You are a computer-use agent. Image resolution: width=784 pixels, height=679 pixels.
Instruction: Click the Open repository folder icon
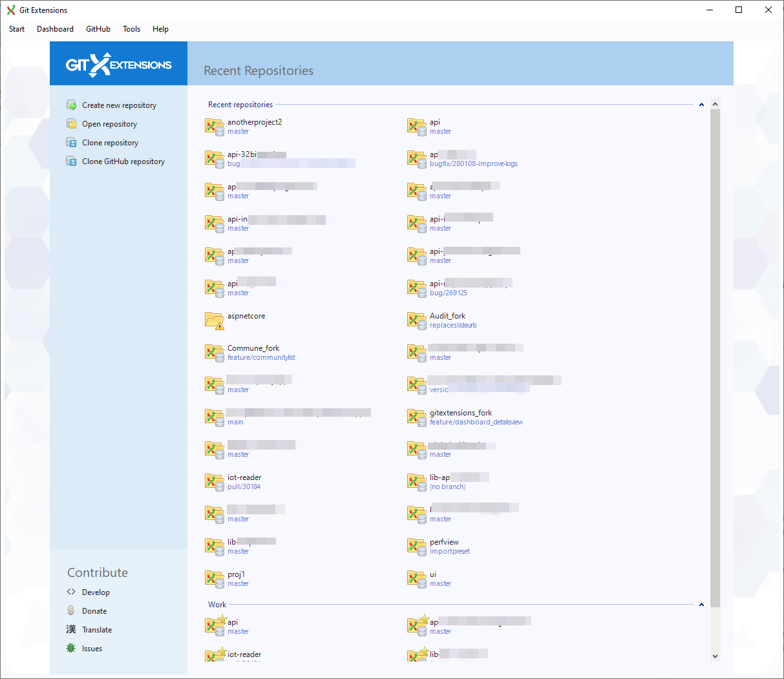[x=71, y=123]
